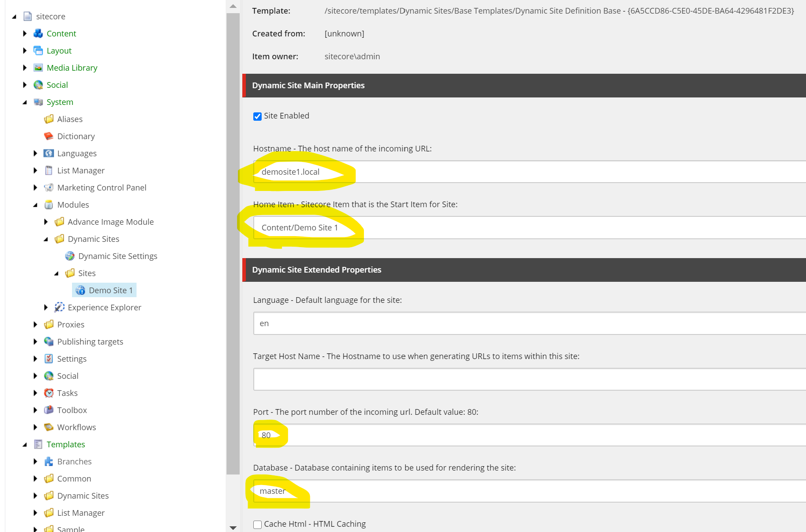Expand the Layout tree node

pos(25,50)
